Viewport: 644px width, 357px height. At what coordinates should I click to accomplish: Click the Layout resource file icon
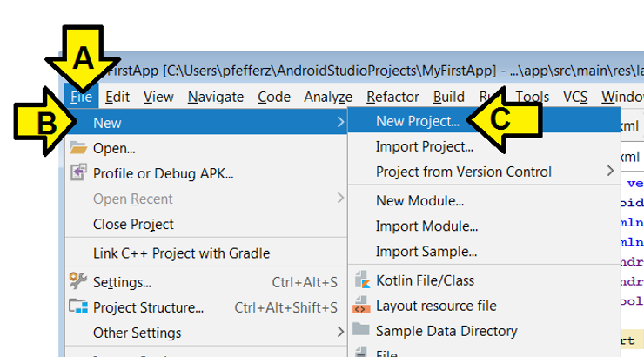(x=361, y=306)
